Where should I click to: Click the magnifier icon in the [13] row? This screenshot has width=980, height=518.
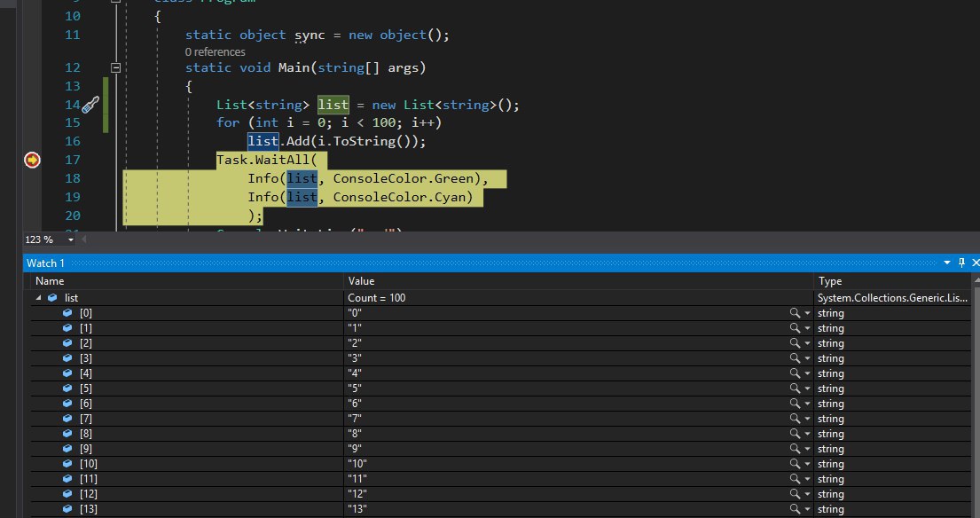click(x=796, y=509)
